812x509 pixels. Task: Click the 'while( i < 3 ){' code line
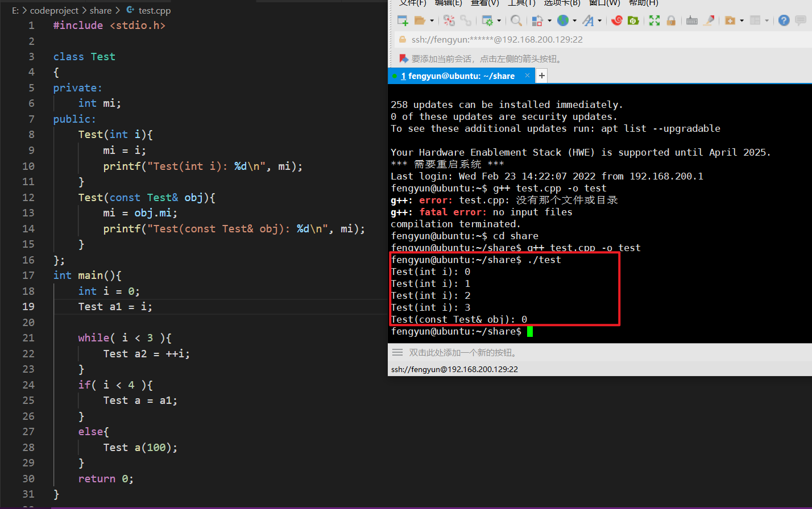click(x=125, y=338)
